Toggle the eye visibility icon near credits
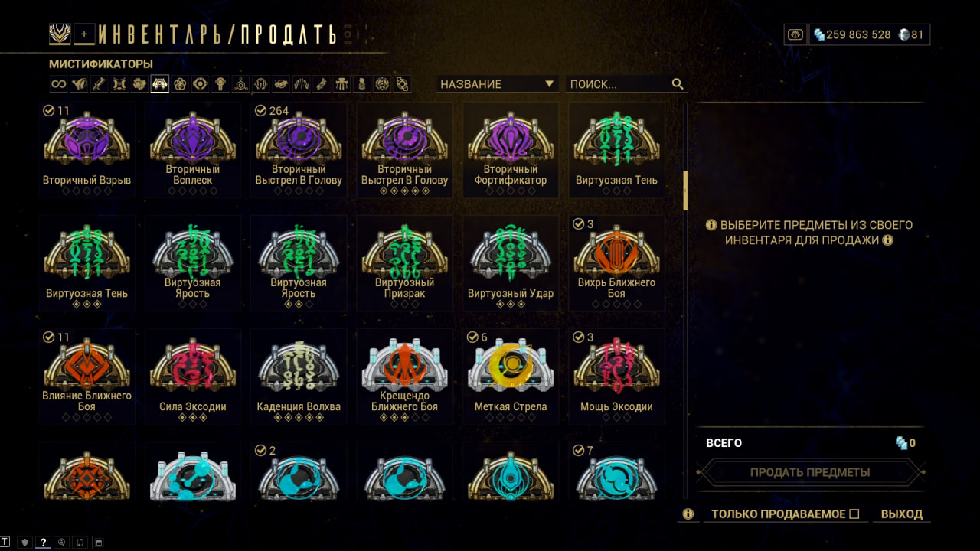 [796, 34]
